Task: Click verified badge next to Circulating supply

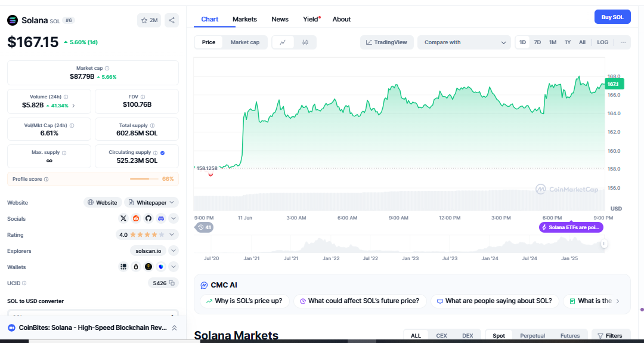Action: click(163, 152)
